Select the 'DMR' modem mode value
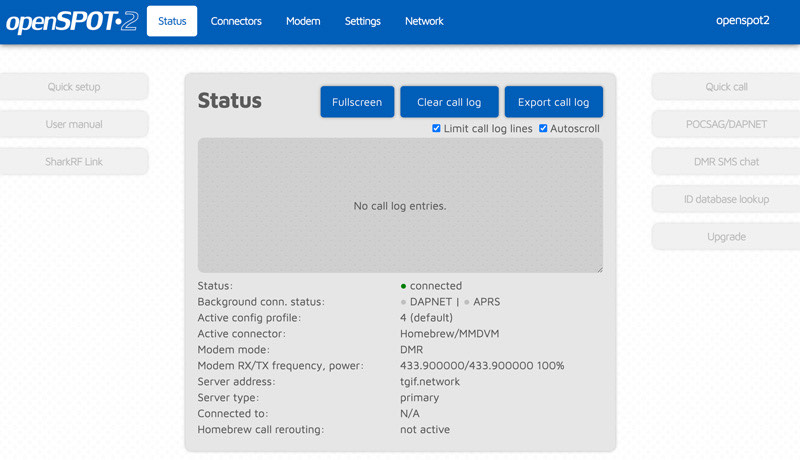The height and width of the screenshot is (460, 800). (411, 349)
